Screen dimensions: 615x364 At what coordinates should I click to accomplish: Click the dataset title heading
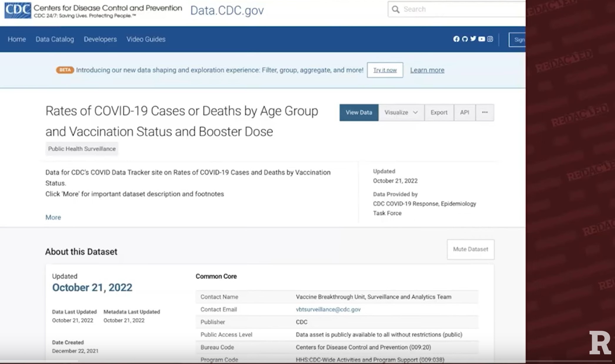tap(182, 121)
